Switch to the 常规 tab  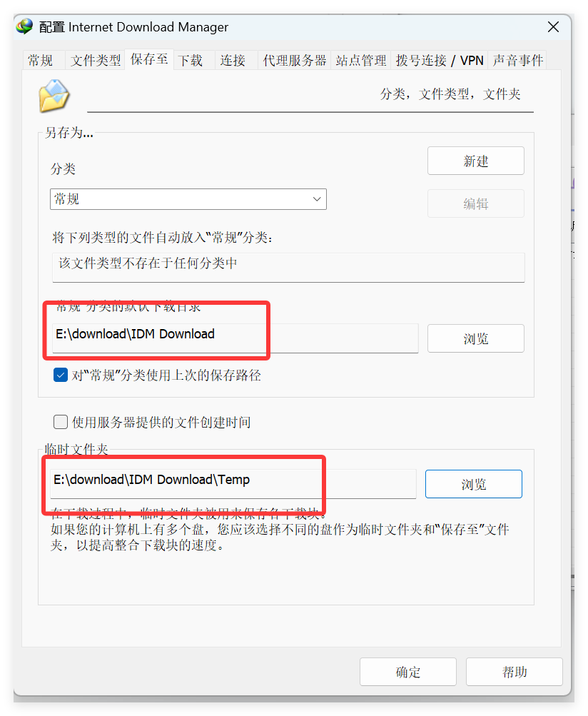point(40,60)
